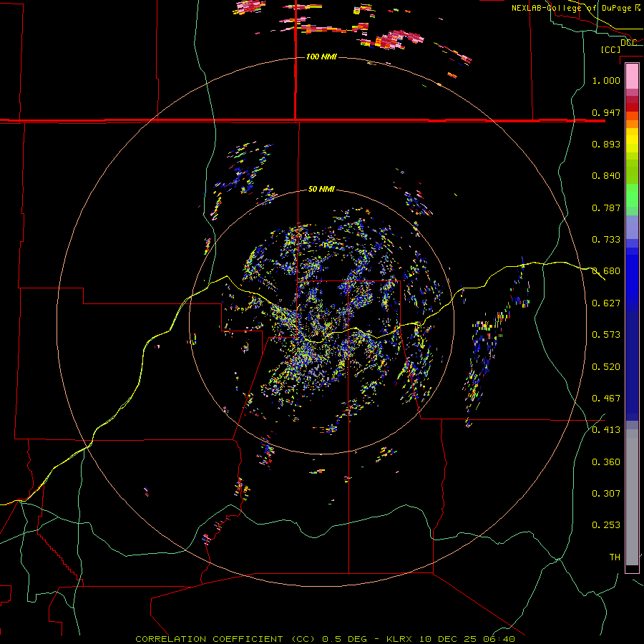Click the KLRX station identifier in caption

coord(401,639)
